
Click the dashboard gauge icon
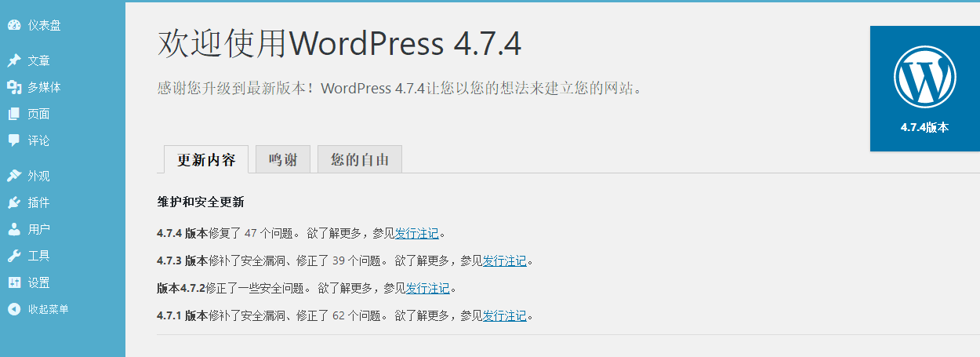click(x=13, y=25)
